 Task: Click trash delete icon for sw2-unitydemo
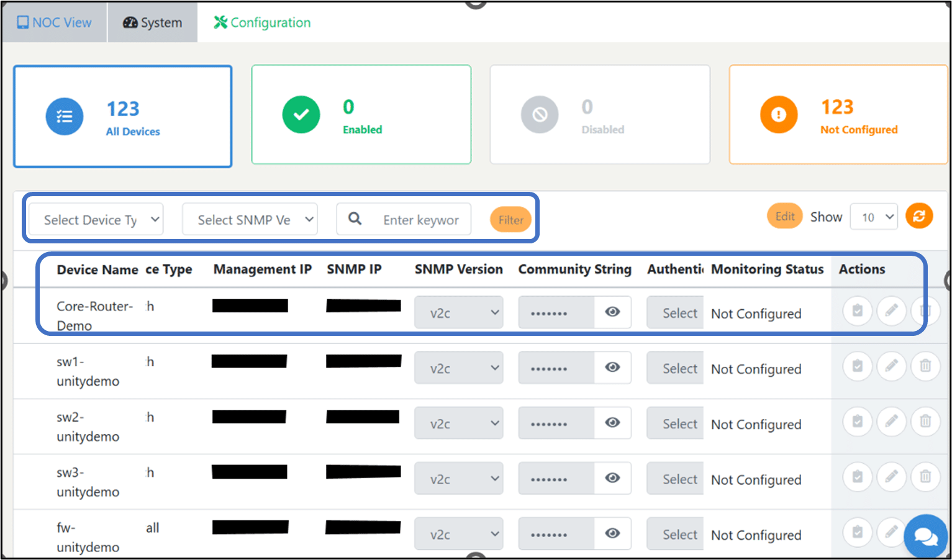(x=925, y=421)
